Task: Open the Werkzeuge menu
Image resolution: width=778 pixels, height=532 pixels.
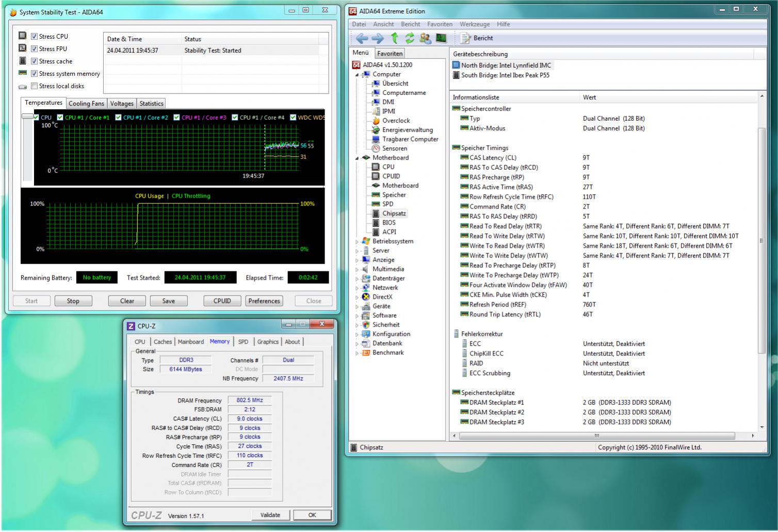Action: coord(475,24)
